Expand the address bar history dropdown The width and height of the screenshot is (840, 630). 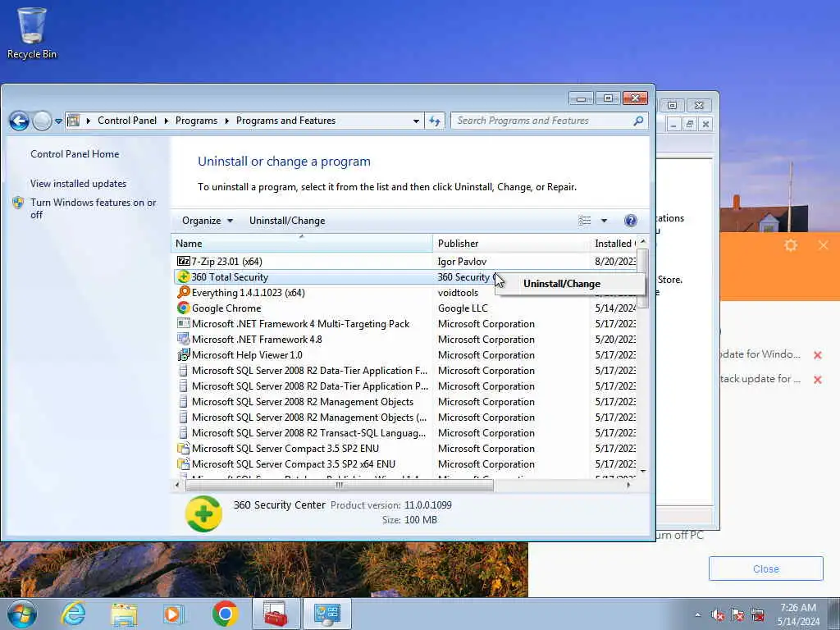(x=416, y=121)
